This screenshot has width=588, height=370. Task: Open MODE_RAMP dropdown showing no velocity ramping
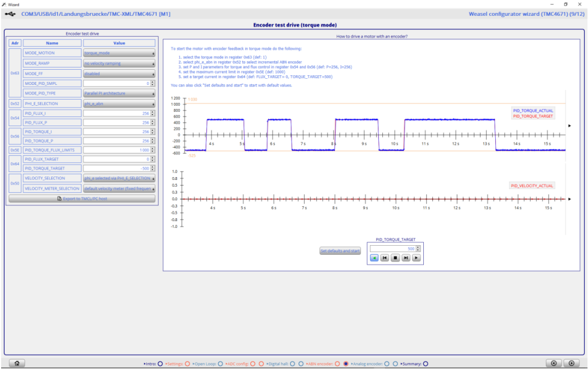pyautogui.click(x=119, y=64)
